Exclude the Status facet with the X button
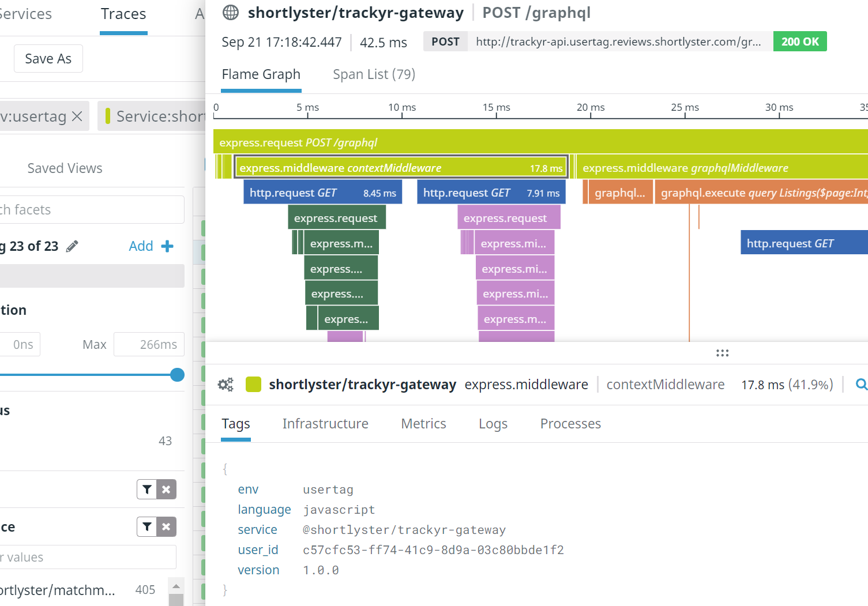Image resolution: width=868 pixels, height=606 pixels. coord(166,489)
